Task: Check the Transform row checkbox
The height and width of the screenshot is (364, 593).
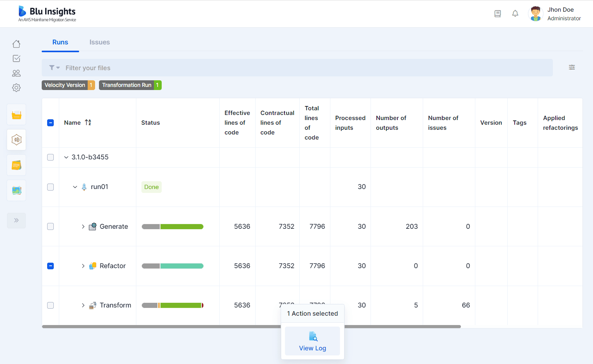Action: [x=50, y=305]
